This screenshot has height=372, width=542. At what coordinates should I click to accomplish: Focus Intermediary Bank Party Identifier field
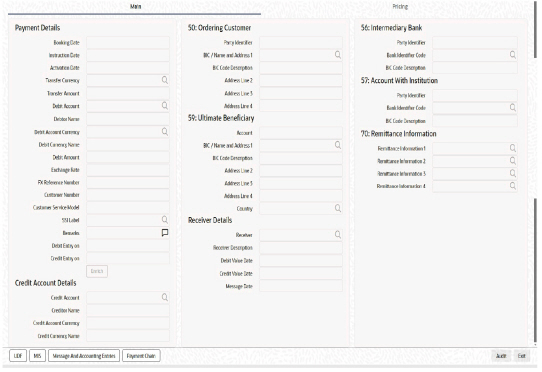click(x=475, y=43)
